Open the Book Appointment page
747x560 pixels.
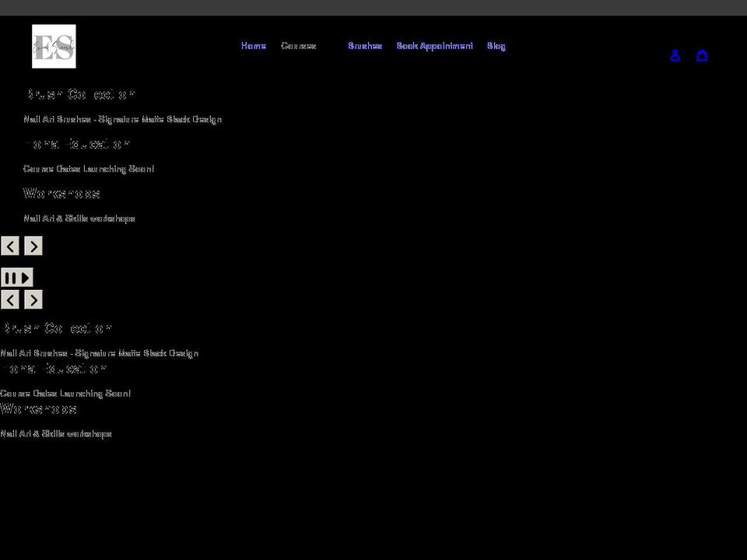coord(435,46)
